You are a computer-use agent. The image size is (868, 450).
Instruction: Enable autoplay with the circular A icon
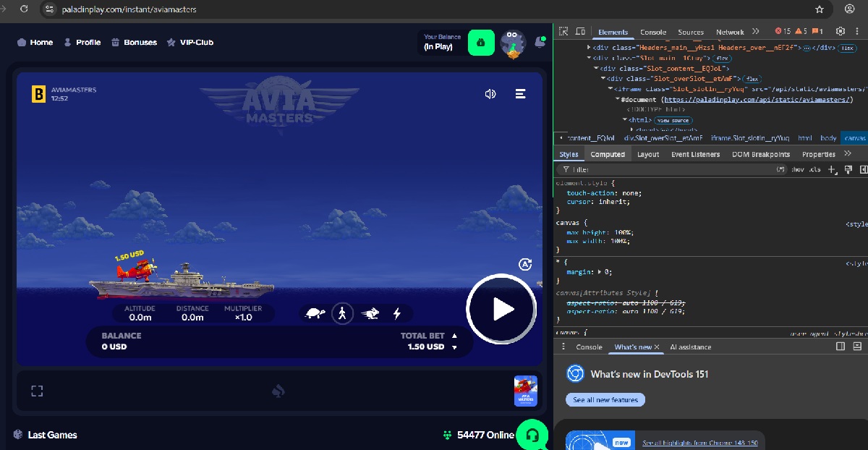point(526,264)
